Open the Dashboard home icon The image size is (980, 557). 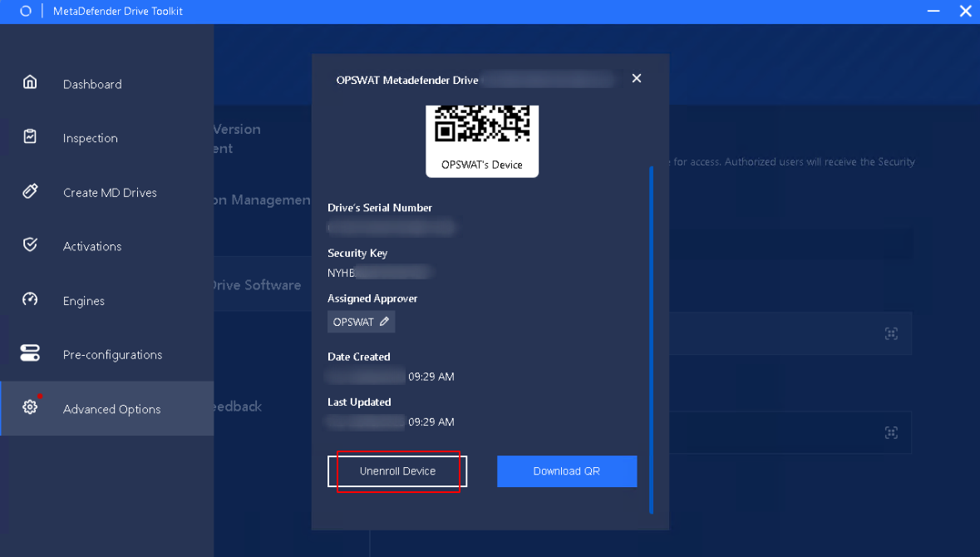click(x=30, y=82)
